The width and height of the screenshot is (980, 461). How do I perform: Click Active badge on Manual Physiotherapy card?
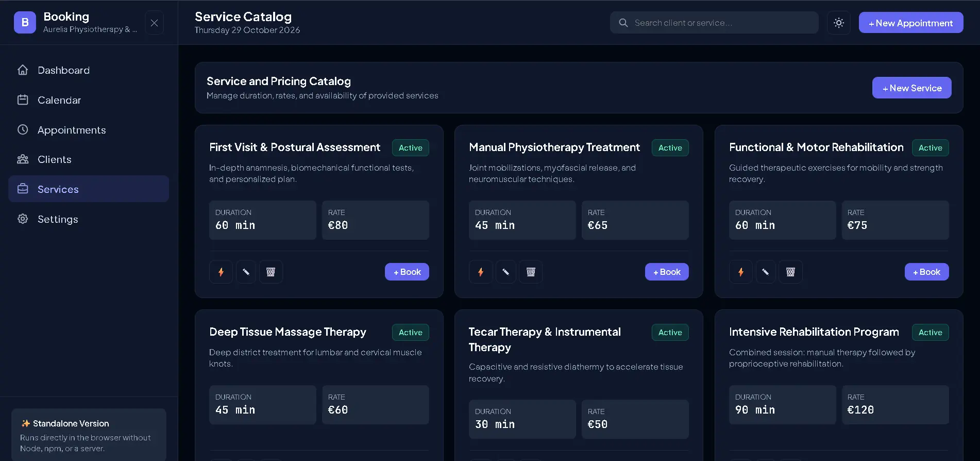click(x=670, y=148)
